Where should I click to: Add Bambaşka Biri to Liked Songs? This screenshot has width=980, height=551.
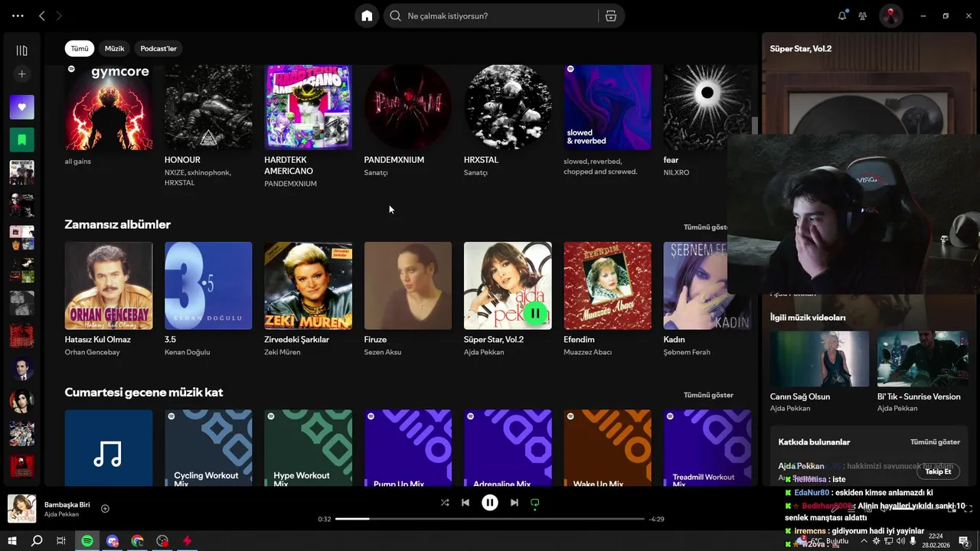(x=105, y=509)
